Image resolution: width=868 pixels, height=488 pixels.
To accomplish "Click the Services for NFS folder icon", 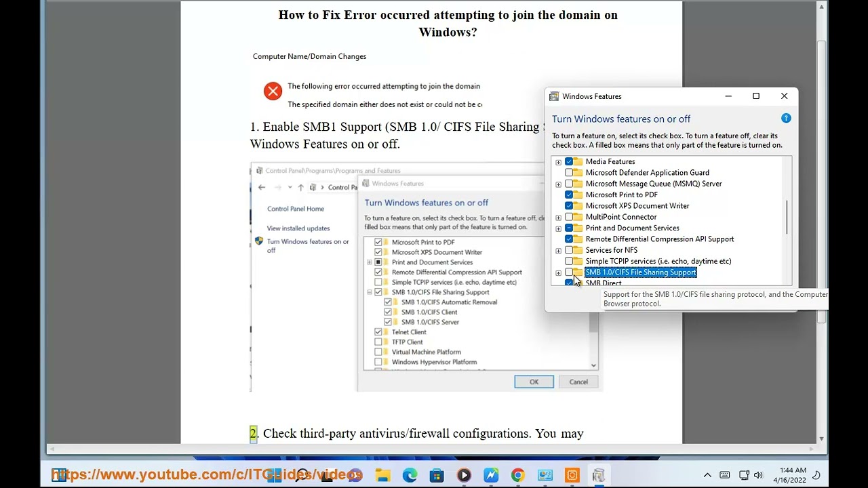I will 578,250.
